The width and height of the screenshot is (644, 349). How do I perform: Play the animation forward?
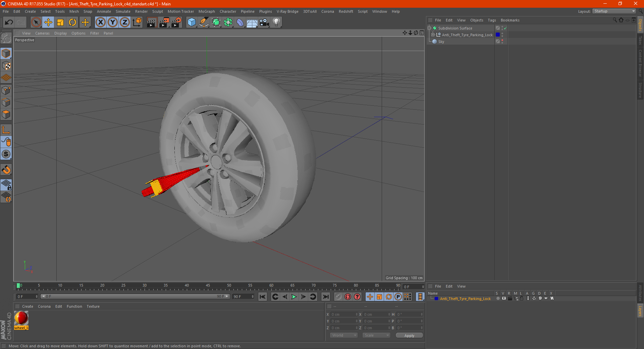click(294, 297)
